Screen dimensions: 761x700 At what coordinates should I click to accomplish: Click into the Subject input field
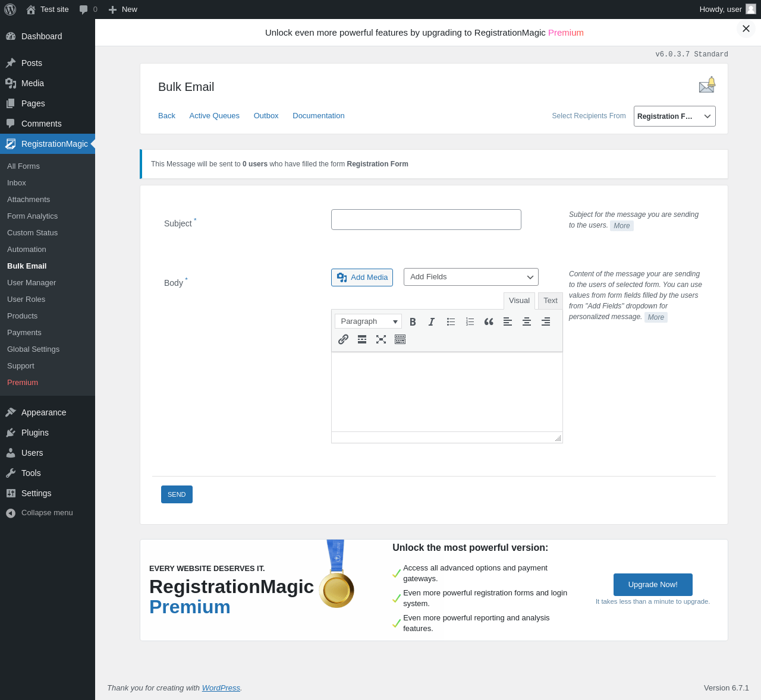(426, 219)
